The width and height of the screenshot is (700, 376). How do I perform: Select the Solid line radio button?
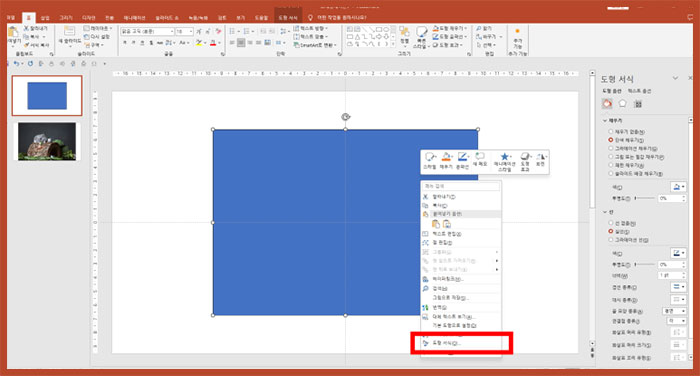pos(611,231)
